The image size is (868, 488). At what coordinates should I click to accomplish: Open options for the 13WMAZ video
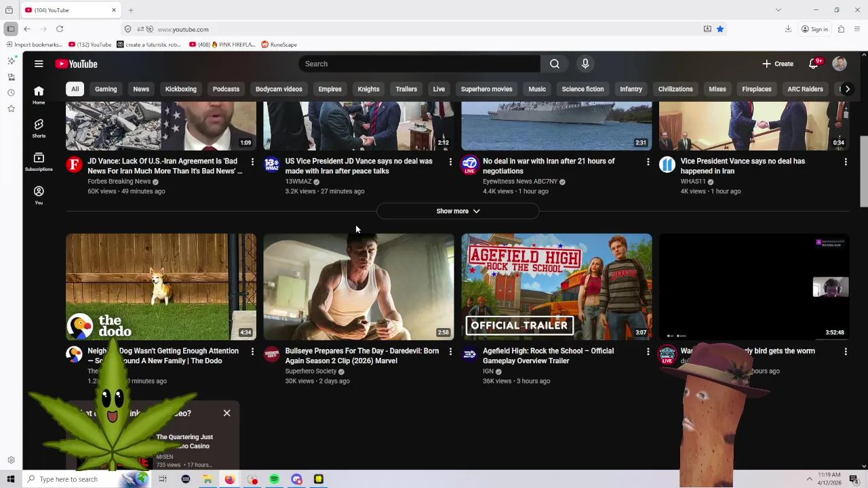(x=450, y=162)
